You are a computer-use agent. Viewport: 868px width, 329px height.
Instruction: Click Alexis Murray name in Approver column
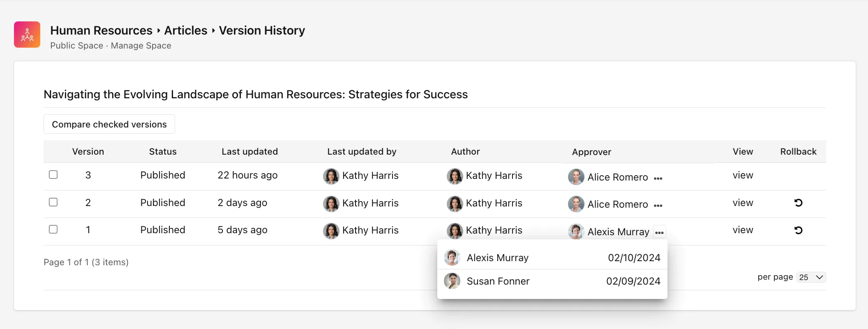point(618,232)
